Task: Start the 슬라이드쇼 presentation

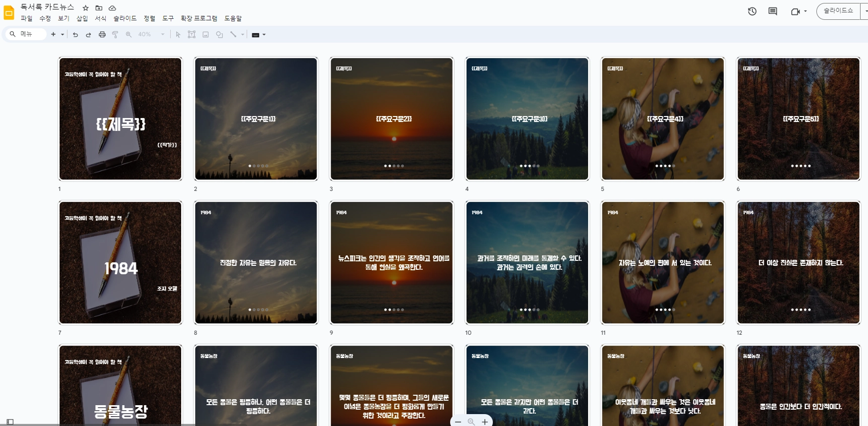Action: coord(839,11)
